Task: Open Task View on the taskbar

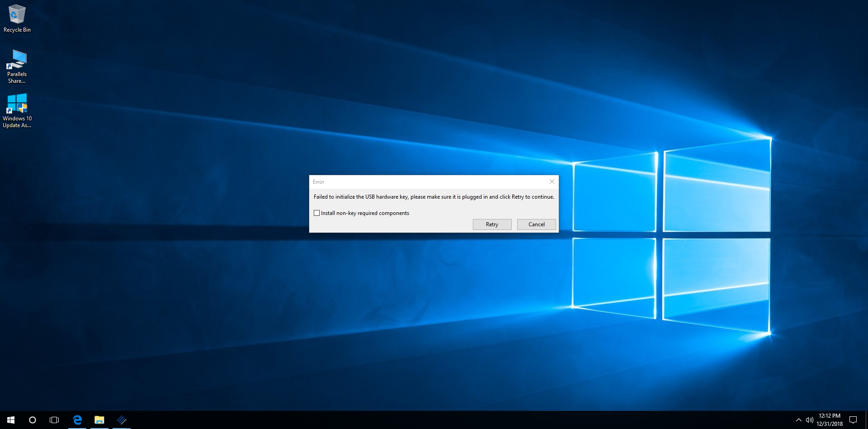Action: pyautogui.click(x=54, y=420)
